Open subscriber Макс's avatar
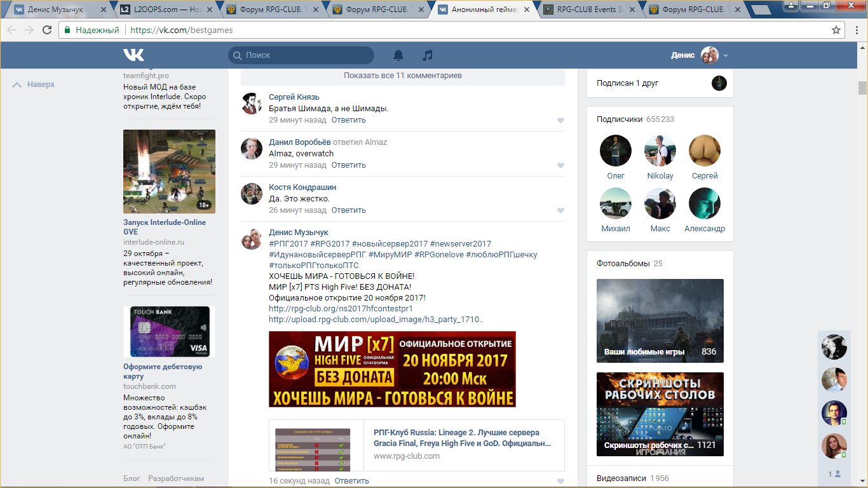Viewport: 868px width, 488px height. [660, 203]
